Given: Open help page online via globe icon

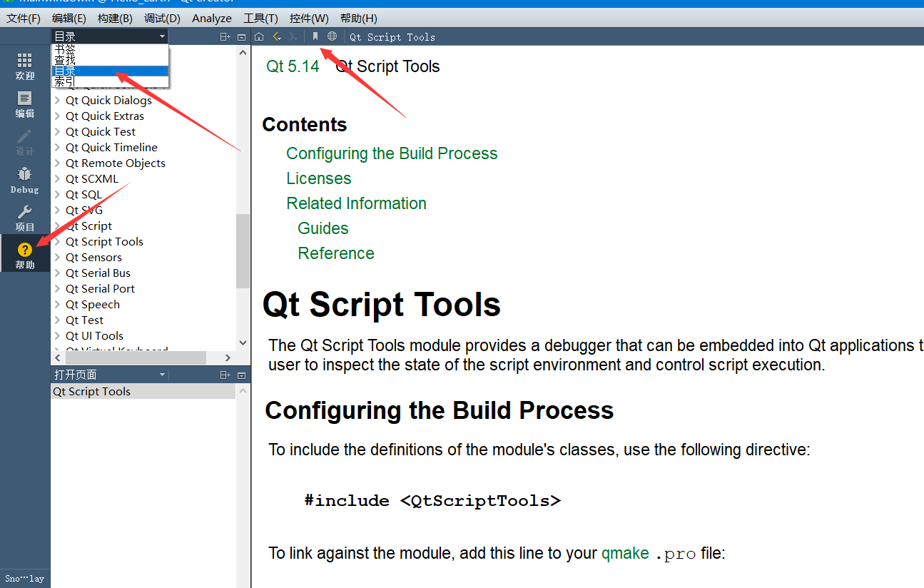Looking at the screenshot, I should pyautogui.click(x=332, y=36).
